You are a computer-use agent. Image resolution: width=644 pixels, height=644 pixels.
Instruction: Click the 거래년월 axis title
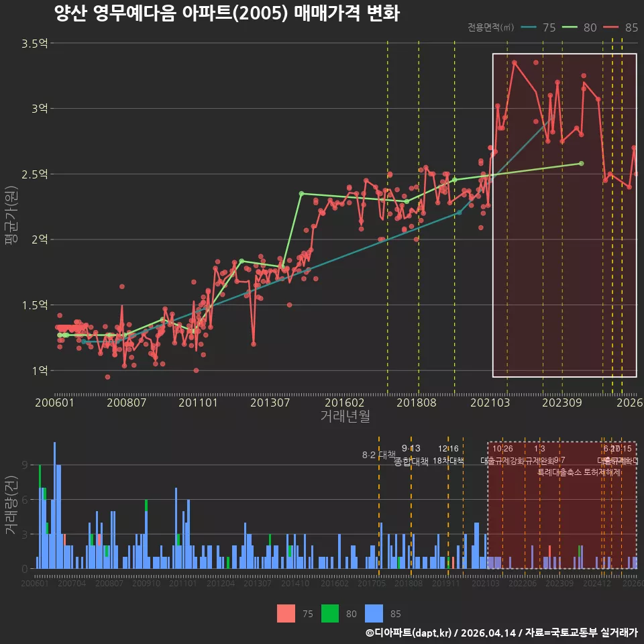[x=345, y=416]
